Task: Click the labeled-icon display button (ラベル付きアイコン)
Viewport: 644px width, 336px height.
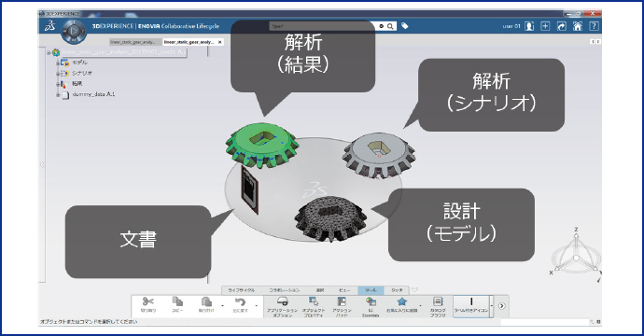Action: point(471,305)
